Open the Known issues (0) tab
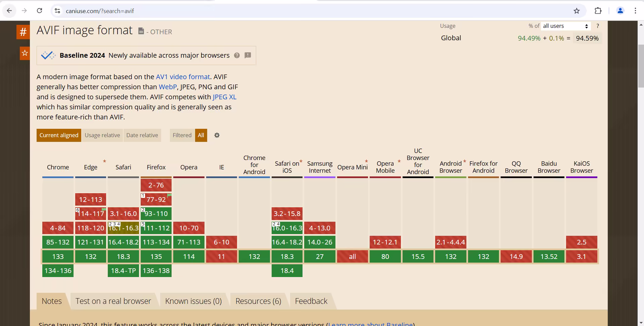 tap(193, 301)
